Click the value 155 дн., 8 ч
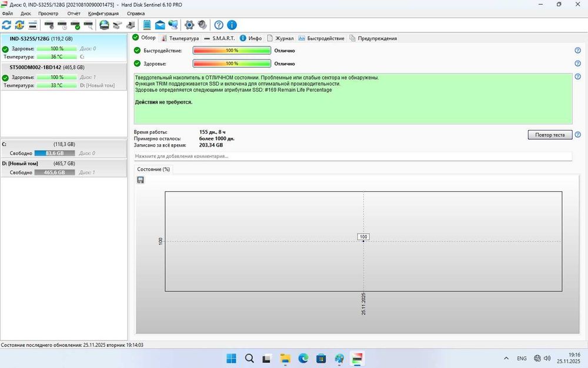588x368 pixels. point(212,132)
